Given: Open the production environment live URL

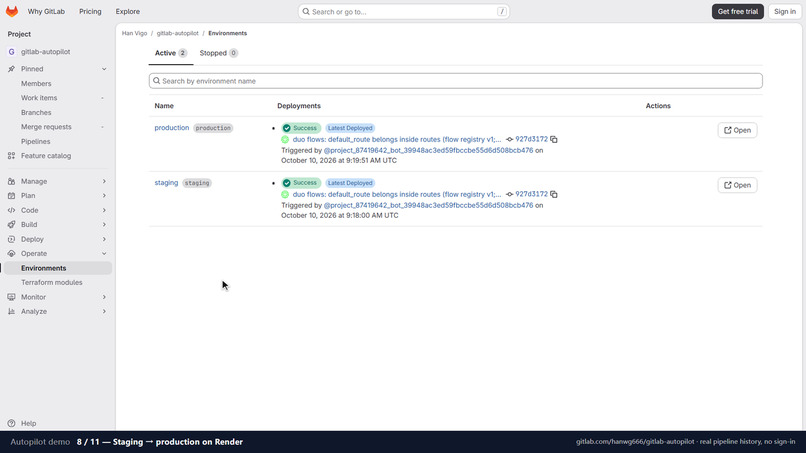Looking at the screenshot, I should point(737,130).
